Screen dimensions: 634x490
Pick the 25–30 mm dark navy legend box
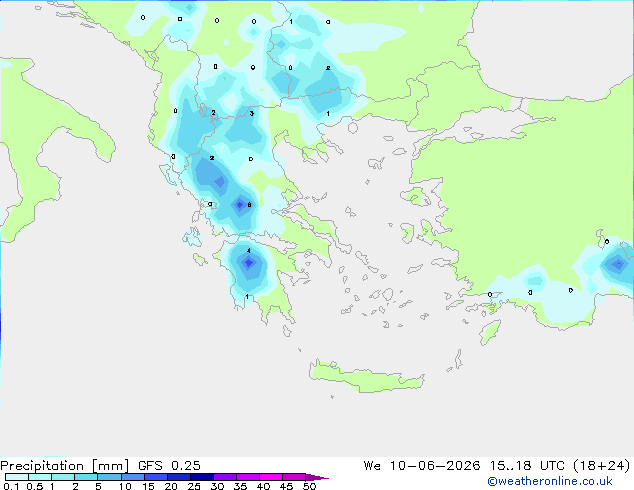click(x=202, y=477)
